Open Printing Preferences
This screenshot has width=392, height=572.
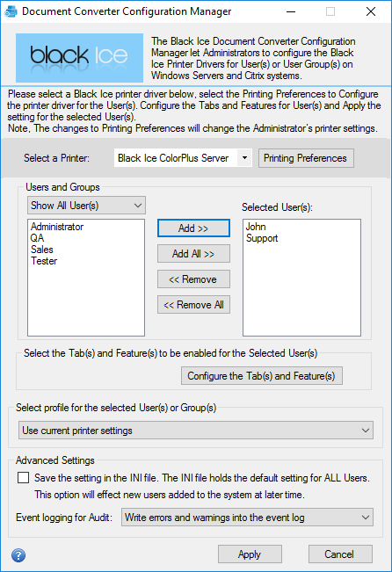click(x=306, y=158)
